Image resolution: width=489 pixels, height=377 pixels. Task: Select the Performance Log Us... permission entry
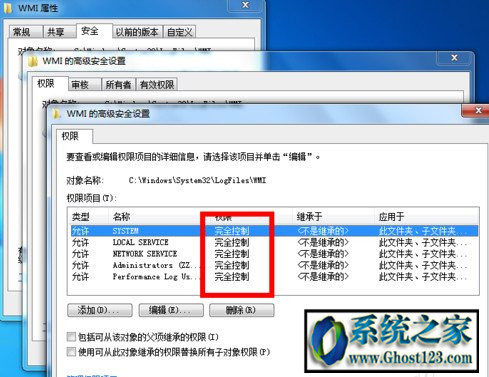coord(274,277)
